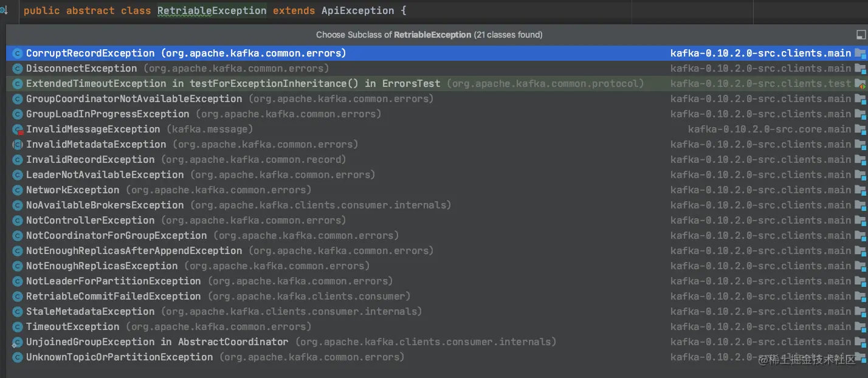Image resolution: width=868 pixels, height=378 pixels.
Task: Click the UnjoinedGroupException inner class icon
Action: tap(17, 342)
